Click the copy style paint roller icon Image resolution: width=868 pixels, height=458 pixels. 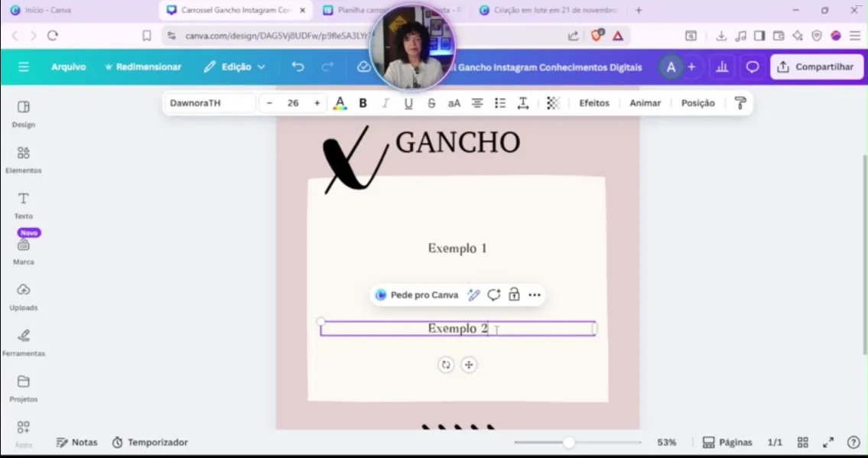pos(740,103)
